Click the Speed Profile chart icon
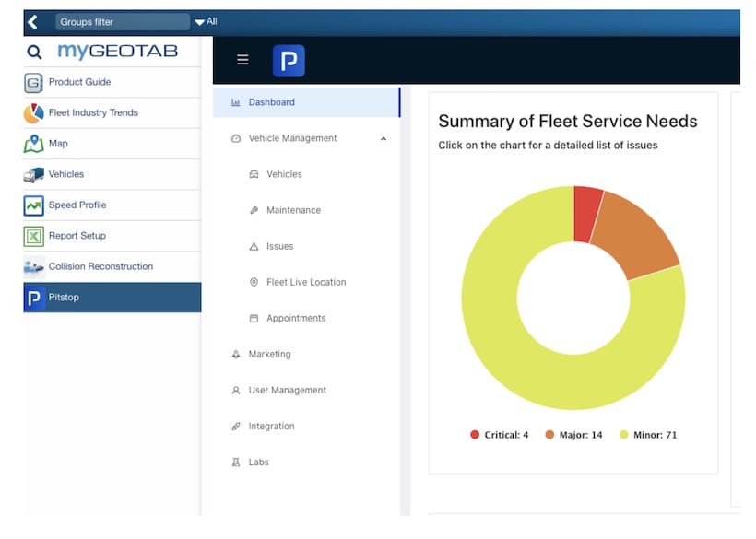This screenshot has height=539, width=756. [34, 205]
